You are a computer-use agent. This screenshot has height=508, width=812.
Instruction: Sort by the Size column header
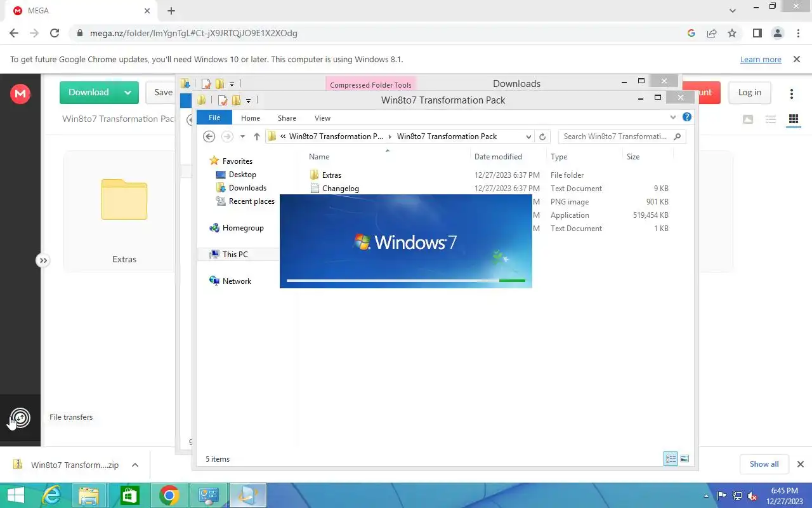(x=647, y=157)
